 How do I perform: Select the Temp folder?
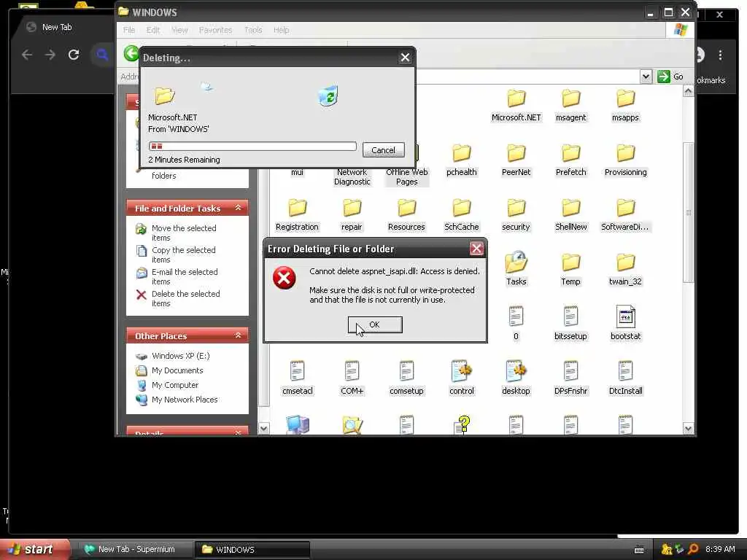[570, 270]
